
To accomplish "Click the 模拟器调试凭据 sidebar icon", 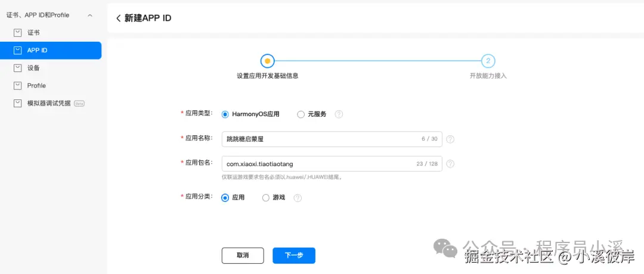I will (17, 103).
